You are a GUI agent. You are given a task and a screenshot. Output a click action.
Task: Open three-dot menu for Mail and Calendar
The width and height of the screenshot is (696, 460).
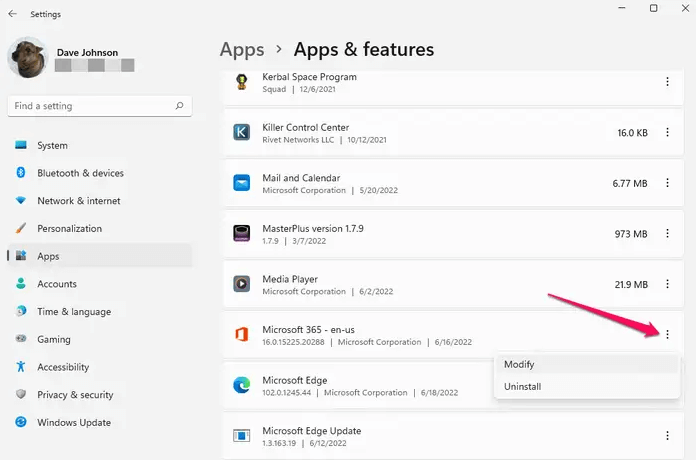click(x=667, y=183)
